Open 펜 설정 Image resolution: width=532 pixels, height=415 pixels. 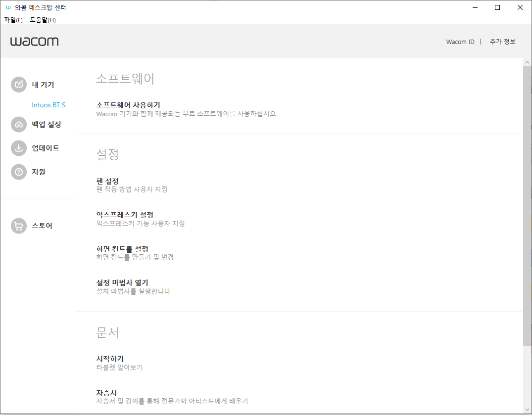pyautogui.click(x=107, y=181)
